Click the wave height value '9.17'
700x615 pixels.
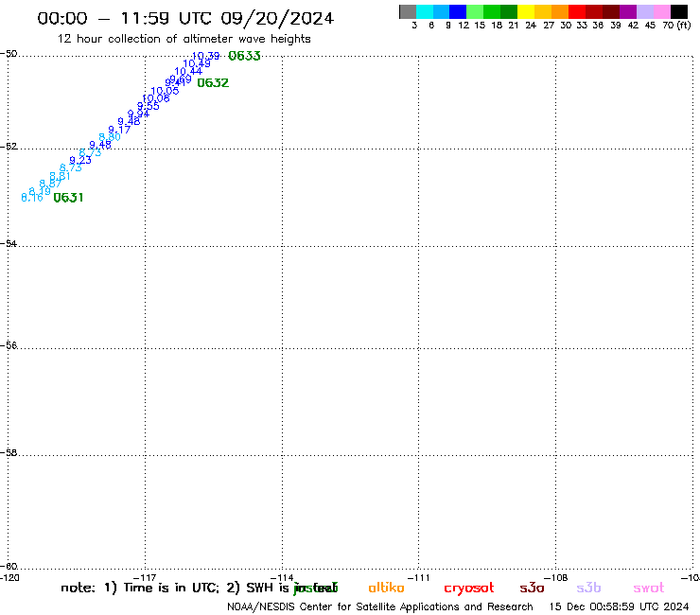119,130
